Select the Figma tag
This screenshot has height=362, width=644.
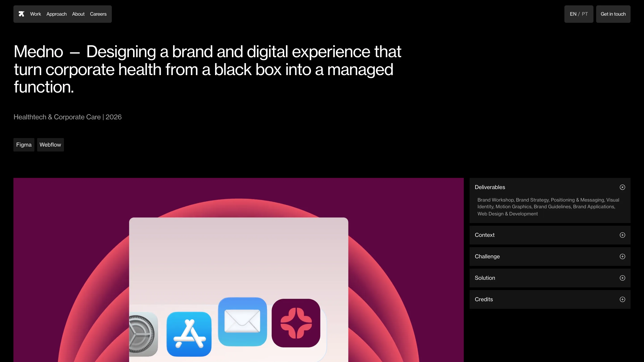click(x=24, y=145)
